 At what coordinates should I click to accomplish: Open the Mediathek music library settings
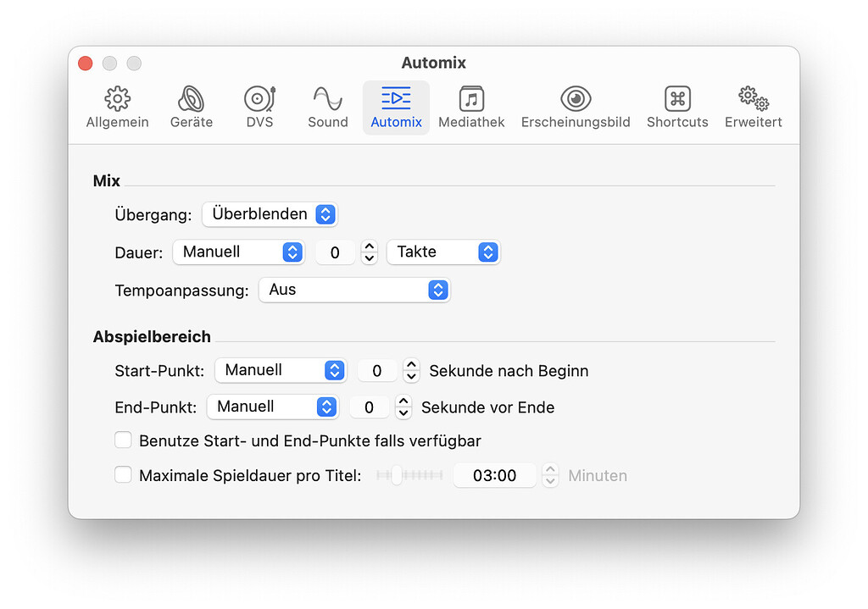471,107
